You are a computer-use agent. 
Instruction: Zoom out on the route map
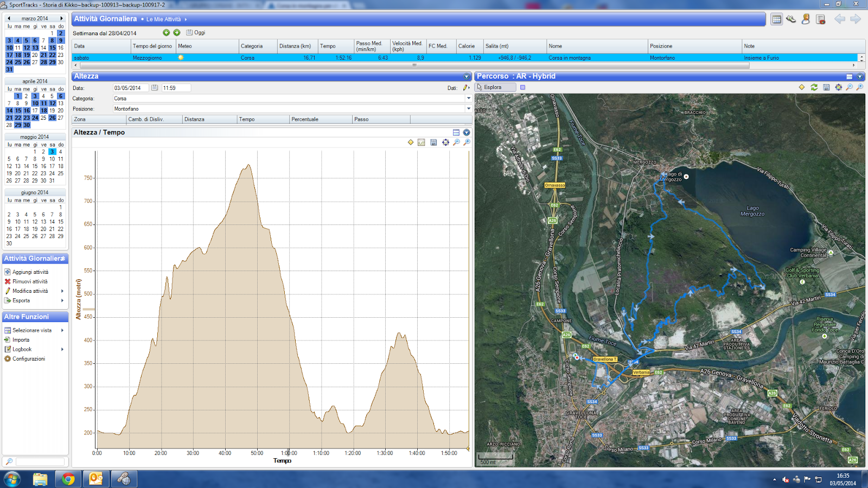coord(850,87)
